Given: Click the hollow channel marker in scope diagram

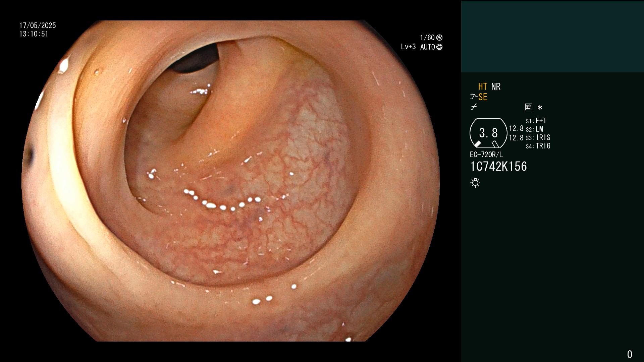Looking at the screenshot, I should pos(495,144).
